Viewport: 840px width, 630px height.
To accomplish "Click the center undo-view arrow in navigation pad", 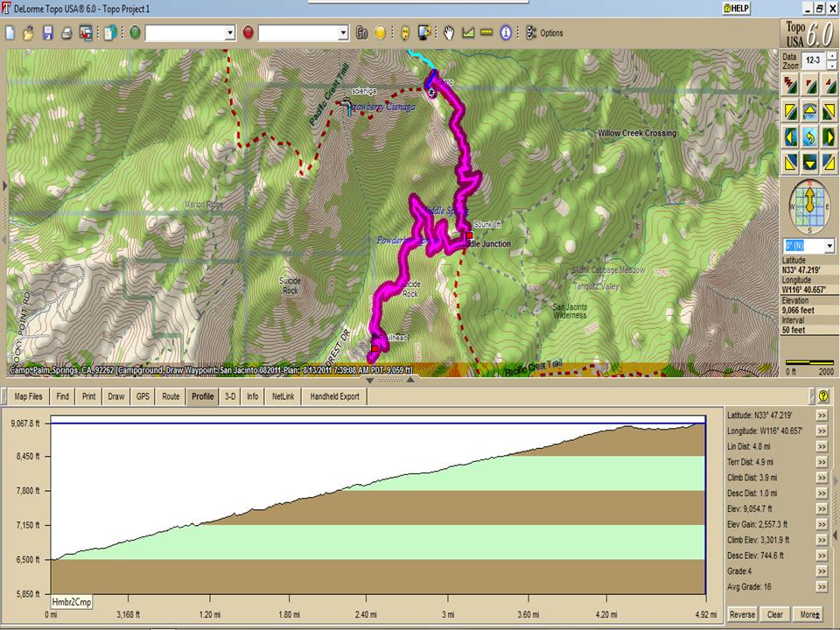I will pyautogui.click(x=809, y=136).
